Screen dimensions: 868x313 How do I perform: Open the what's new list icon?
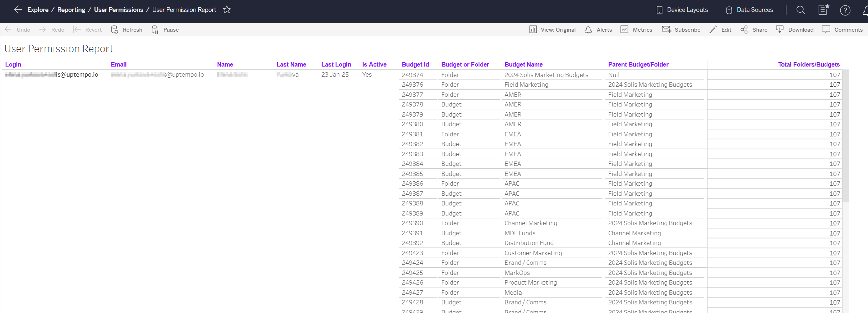[823, 10]
